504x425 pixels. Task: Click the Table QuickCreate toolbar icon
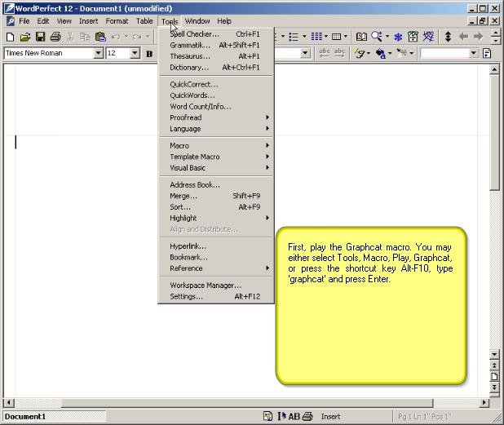tap(336, 37)
